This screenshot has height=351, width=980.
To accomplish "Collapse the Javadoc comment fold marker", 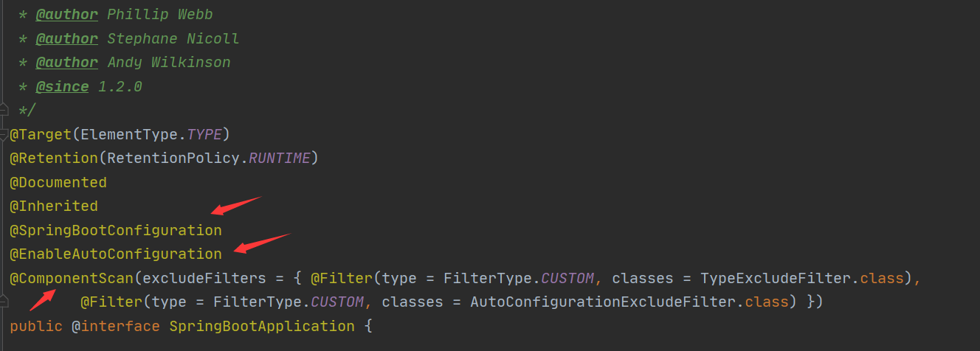I will [4, 109].
